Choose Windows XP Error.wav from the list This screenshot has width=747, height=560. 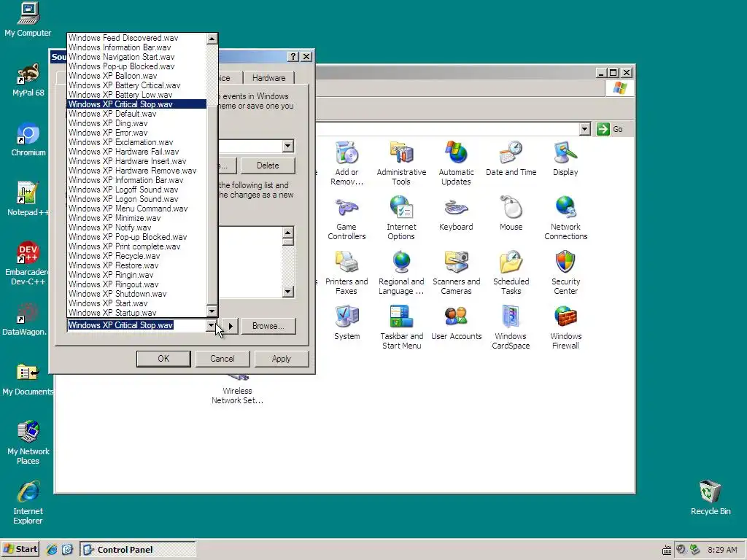coord(136,133)
